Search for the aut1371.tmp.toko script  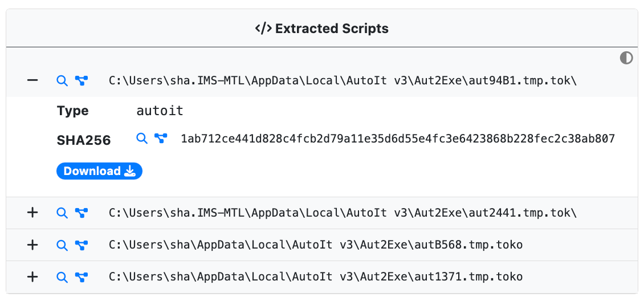[x=62, y=277]
